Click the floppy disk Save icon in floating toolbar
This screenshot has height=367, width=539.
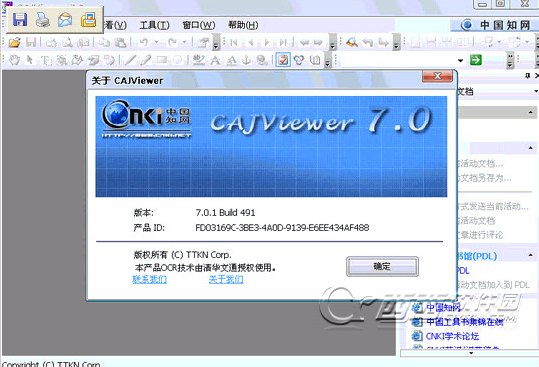point(20,20)
